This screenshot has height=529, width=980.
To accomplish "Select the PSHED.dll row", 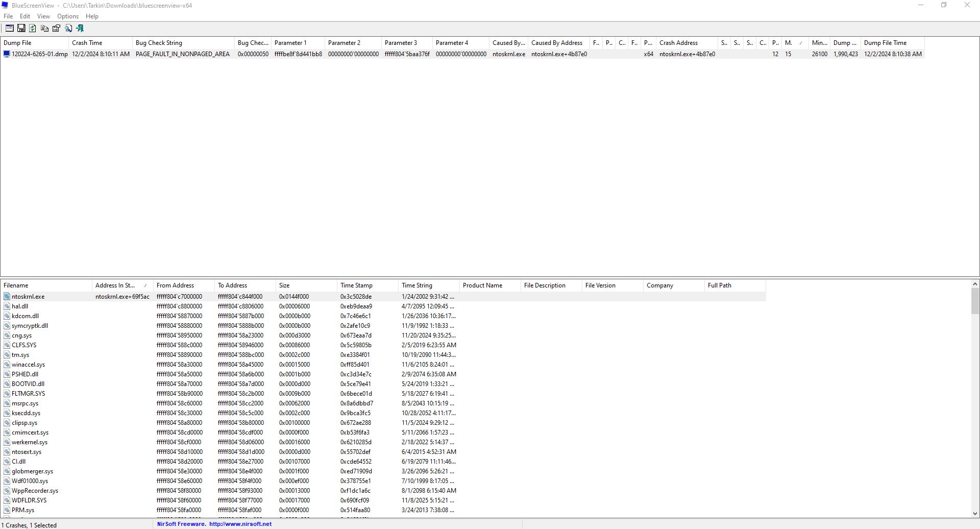I will (383, 374).
